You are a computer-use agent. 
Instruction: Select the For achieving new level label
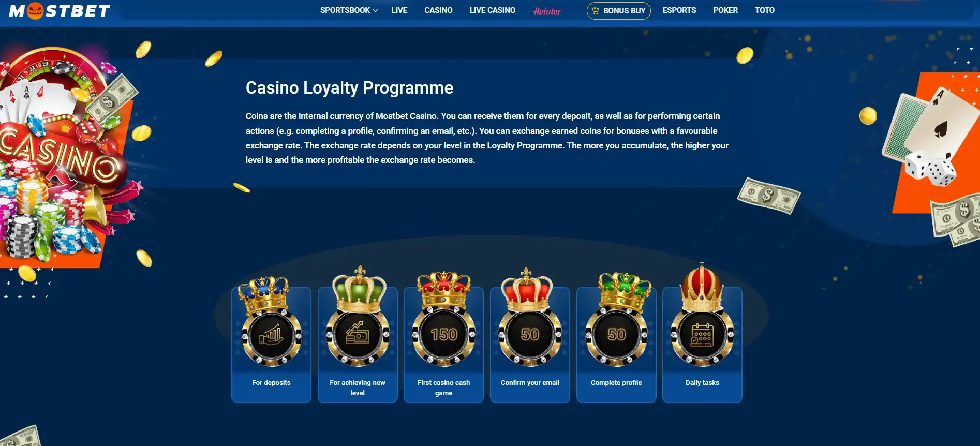click(358, 388)
